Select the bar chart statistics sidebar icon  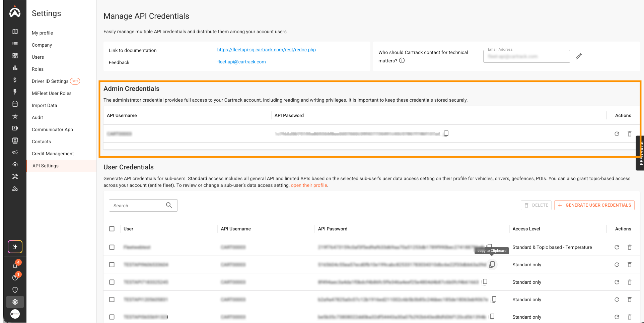[x=15, y=67]
